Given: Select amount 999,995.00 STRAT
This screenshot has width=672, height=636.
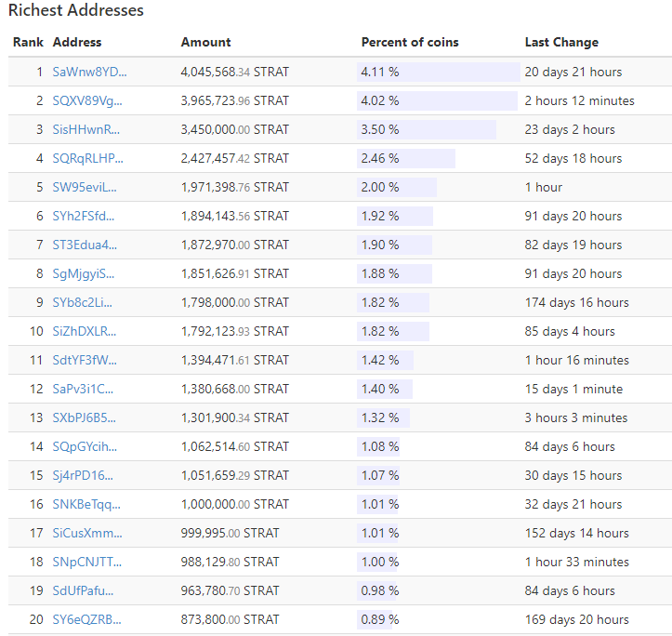Looking at the screenshot, I should point(230,533).
